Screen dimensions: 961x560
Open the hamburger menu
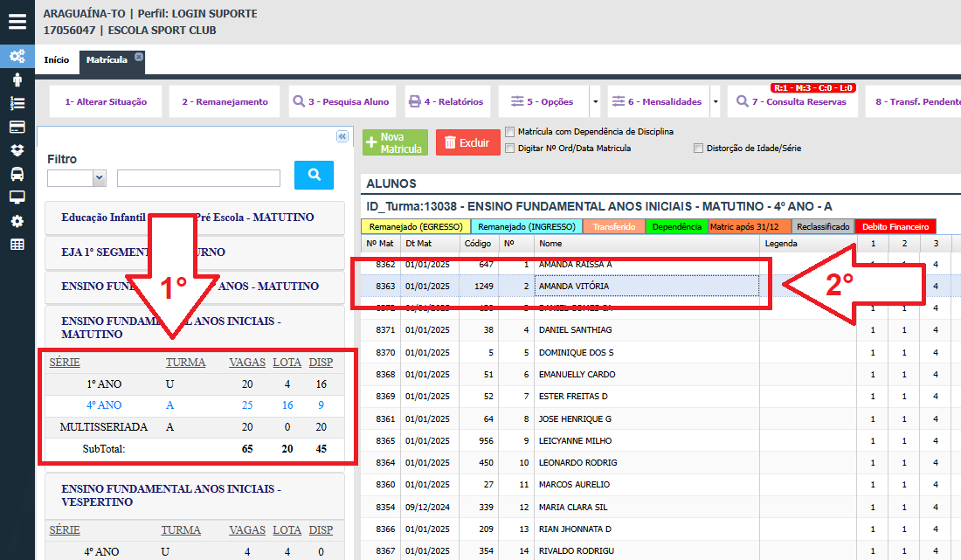17,22
